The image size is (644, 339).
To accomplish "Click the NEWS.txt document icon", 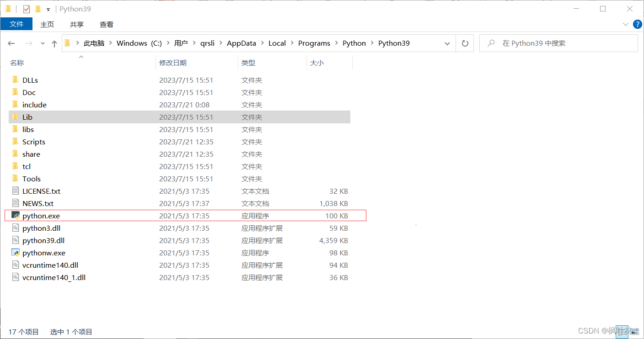I will coord(15,203).
